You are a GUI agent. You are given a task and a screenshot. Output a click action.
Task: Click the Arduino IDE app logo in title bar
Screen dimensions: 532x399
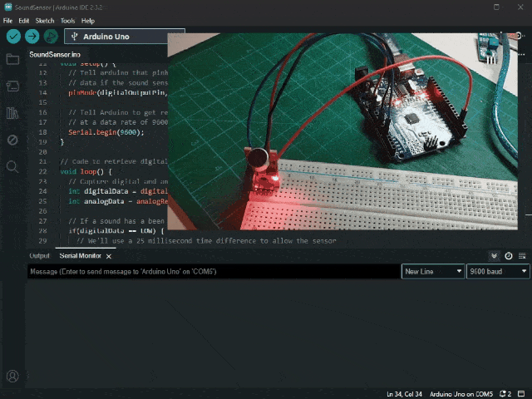(8, 7)
